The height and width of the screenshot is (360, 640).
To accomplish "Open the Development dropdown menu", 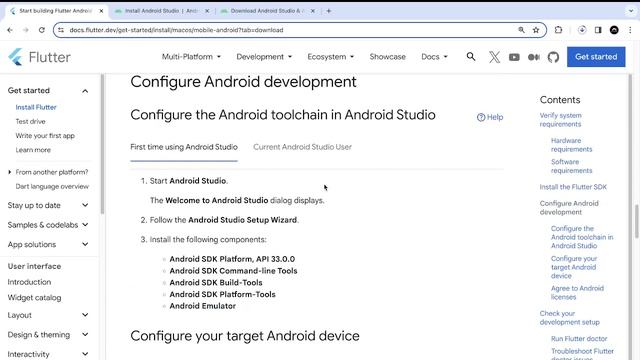I will point(264,57).
